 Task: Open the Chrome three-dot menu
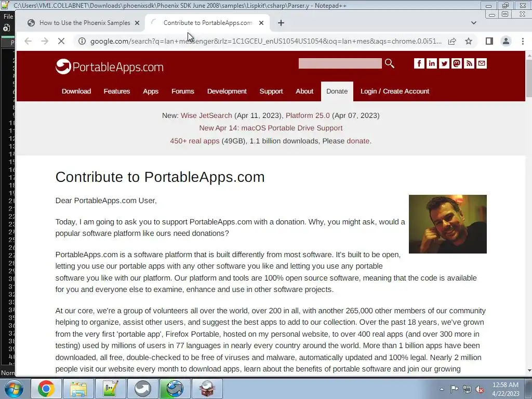click(523, 41)
